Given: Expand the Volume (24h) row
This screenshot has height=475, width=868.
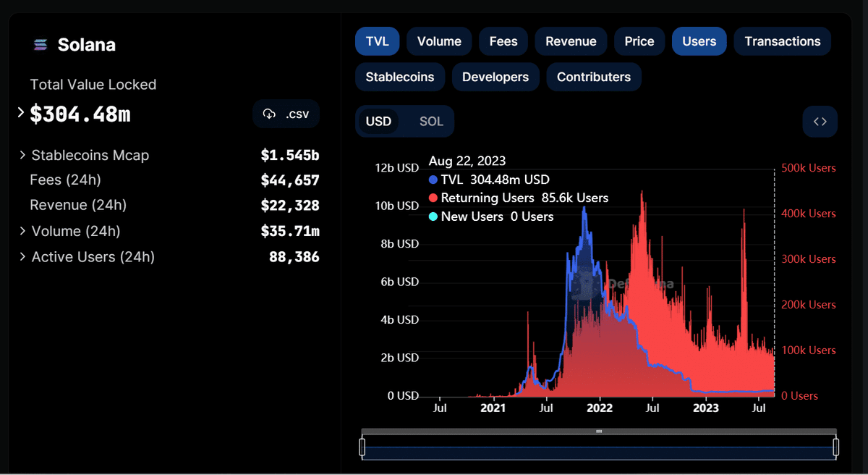Looking at the screenshot, I should pos(23,231).
